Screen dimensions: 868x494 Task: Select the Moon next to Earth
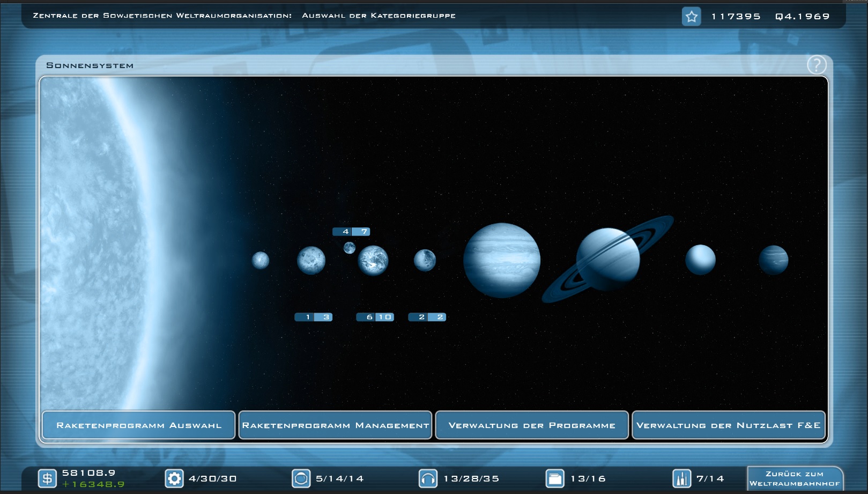click(x=350, y=248)
